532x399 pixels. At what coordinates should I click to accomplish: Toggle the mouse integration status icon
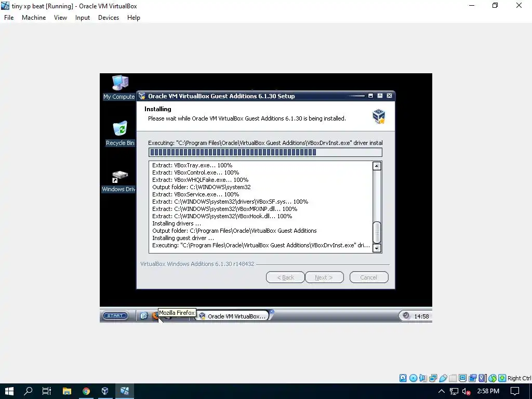pyautogui.click(x=493, y=378)
